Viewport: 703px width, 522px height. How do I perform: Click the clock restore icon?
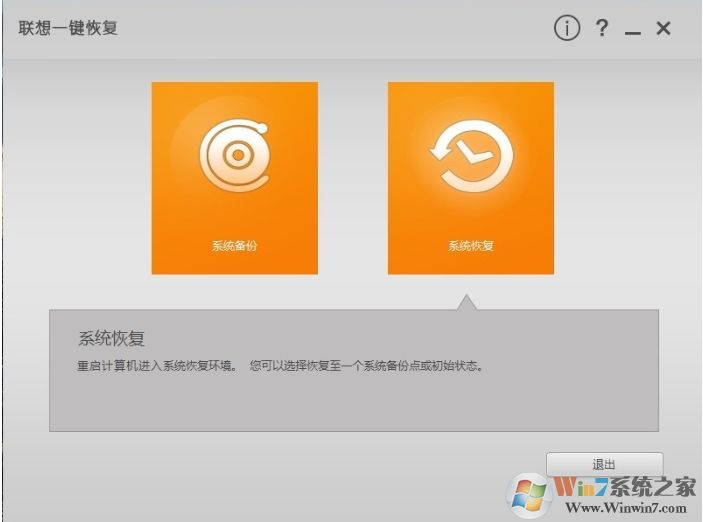pos(471,155)
